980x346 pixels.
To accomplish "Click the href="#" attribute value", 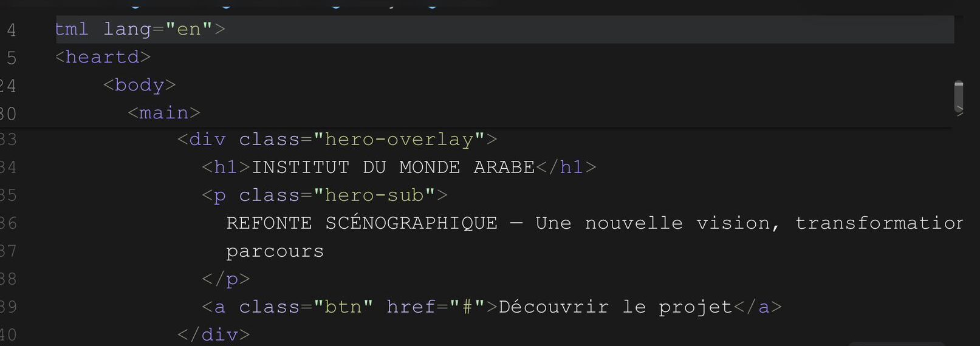I will tap(467, 307).
